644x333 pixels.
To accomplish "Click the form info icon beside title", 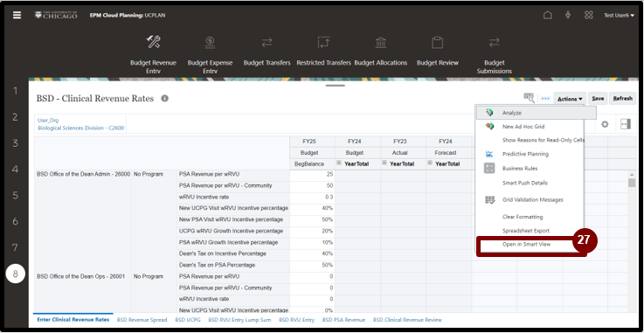I will click(x=164, y=99).
